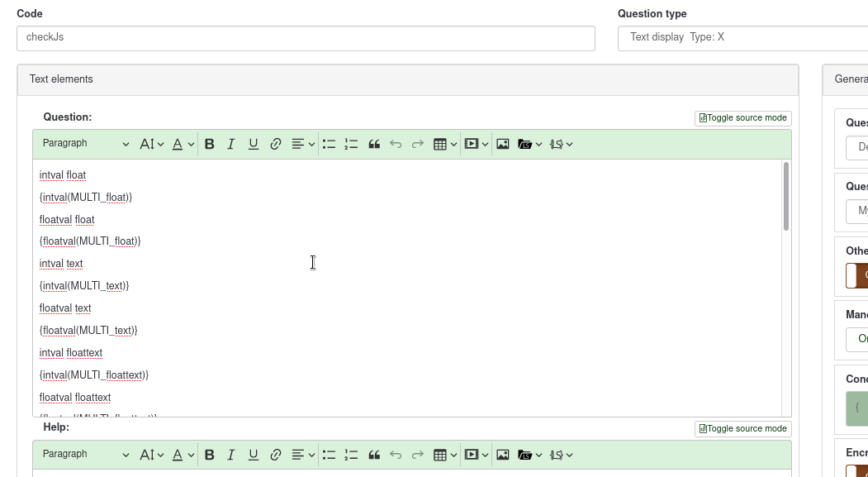
Task: Click the line {intval(MULTI_float)}
Action: coord(86,198)
